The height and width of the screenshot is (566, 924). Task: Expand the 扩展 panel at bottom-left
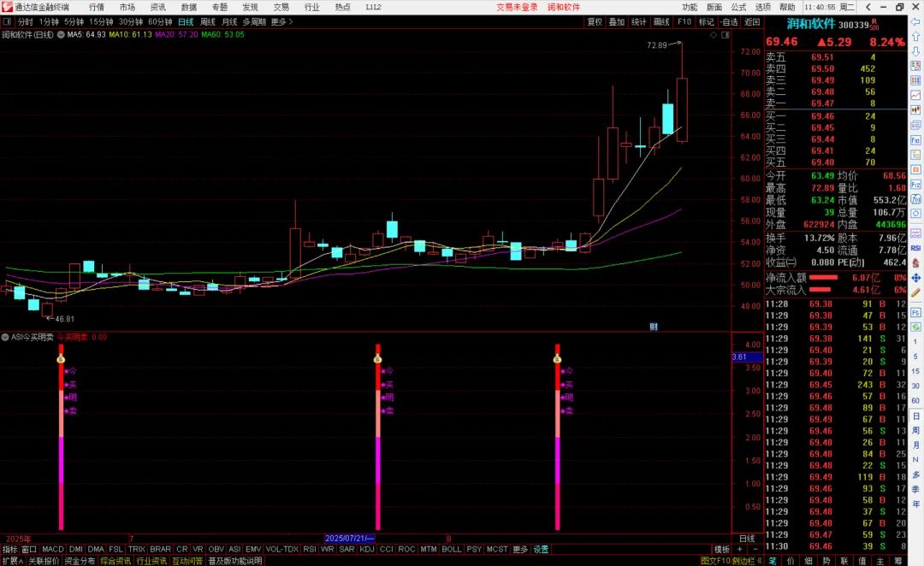click(x=12, y=561)
